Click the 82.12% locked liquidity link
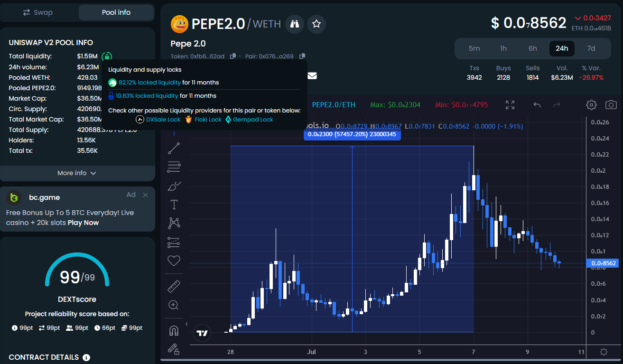The height and width of the screenshot is (364, 623). [149, 83]
